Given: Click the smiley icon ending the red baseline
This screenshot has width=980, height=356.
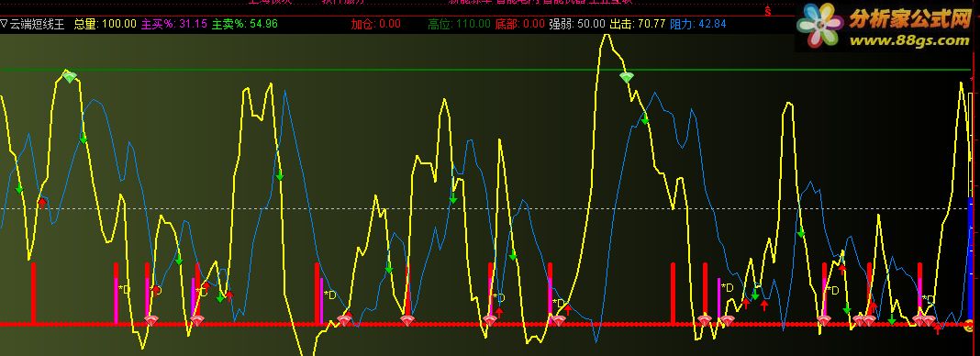Looking at the screenshot, I should (969, 324).
